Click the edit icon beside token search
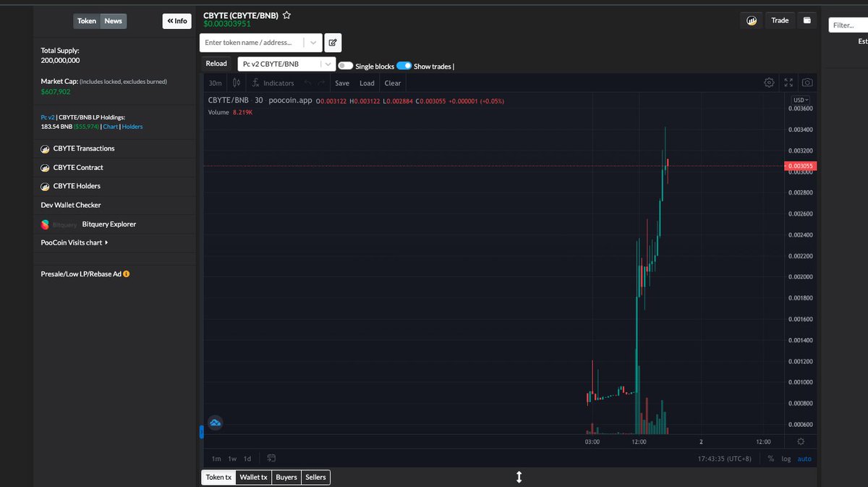Viewport: 868px width, 487px height. click(333, 43)
